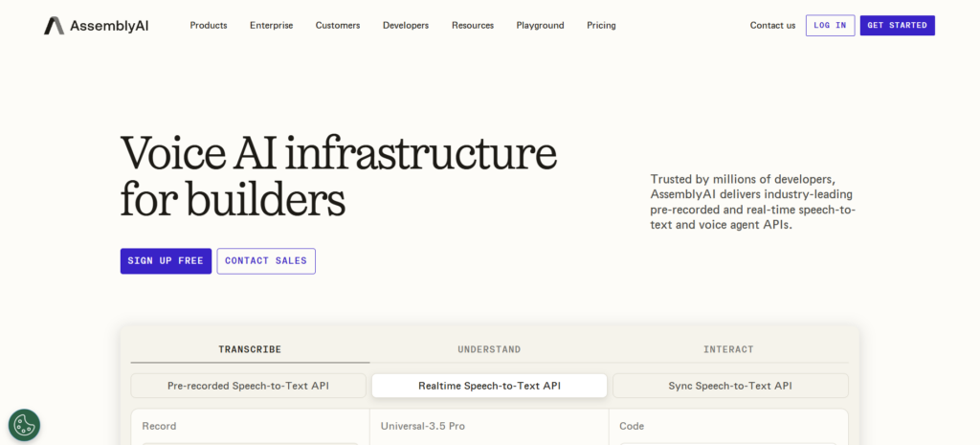Select Realtime Speech-to-Text API option
This screenshot has width=980, height=445.
(489, 386)
